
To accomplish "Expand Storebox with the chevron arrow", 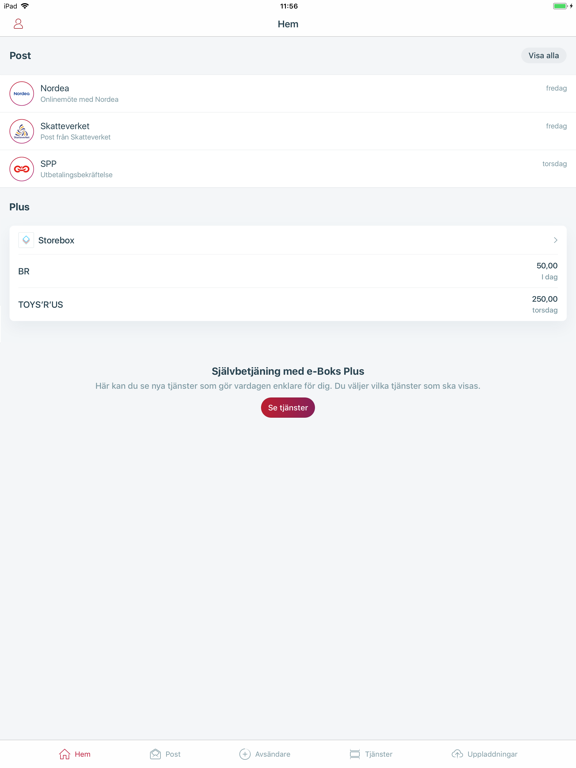I will (555, 240).
